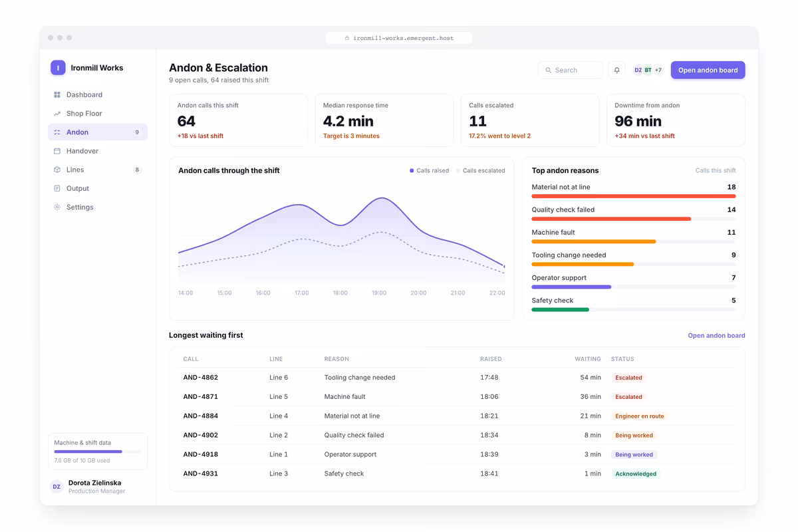This screenshot has width=798, height=532.
Task: Click the notifications bell icon
Action: tap(616, 70)
